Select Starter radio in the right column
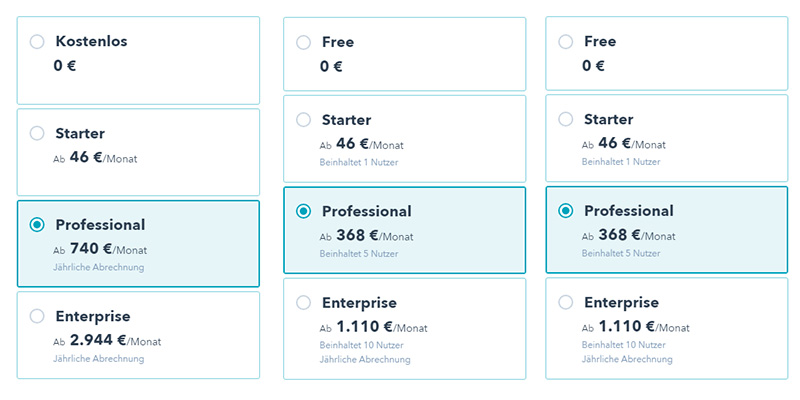Image resolution: width=800 pixels, height=400 pixels. (566, 120)
